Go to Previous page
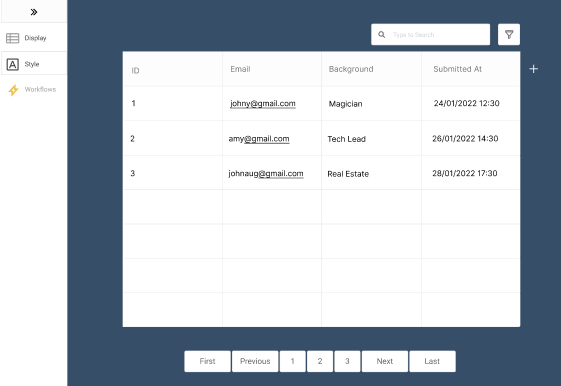 tap(255, 361)
